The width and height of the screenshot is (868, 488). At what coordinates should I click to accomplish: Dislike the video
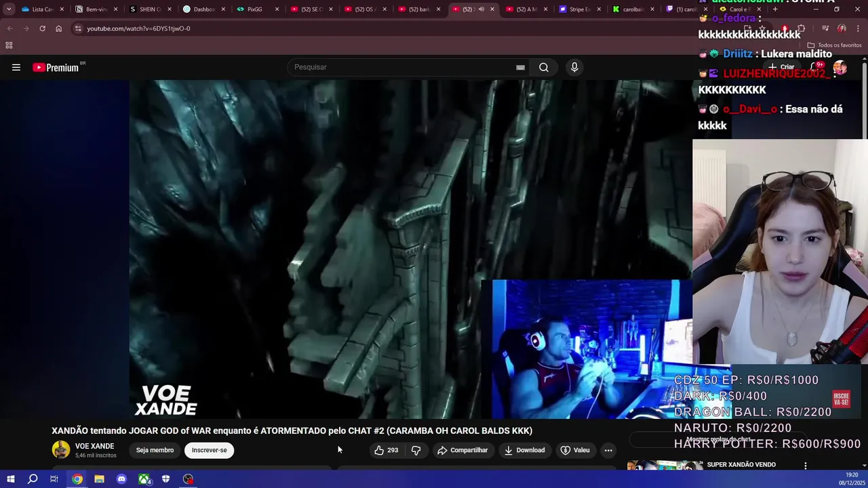(416, 450)
